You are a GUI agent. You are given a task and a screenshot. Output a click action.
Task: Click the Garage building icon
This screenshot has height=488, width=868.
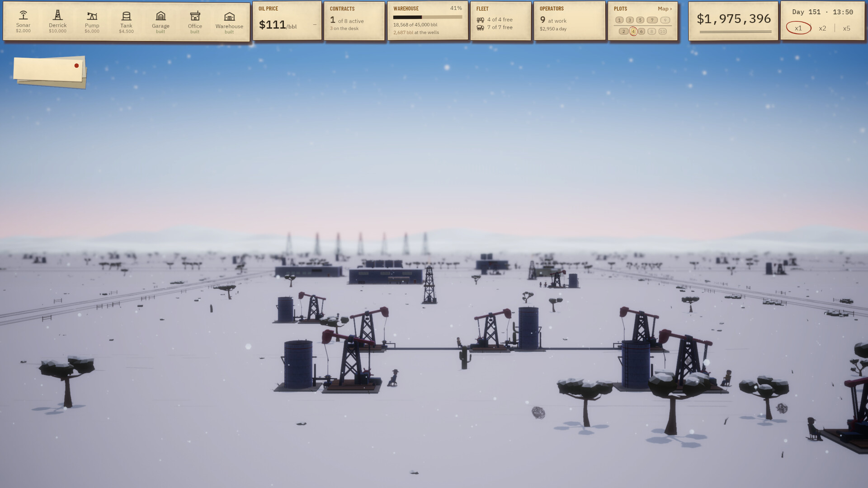click(160, 22)
